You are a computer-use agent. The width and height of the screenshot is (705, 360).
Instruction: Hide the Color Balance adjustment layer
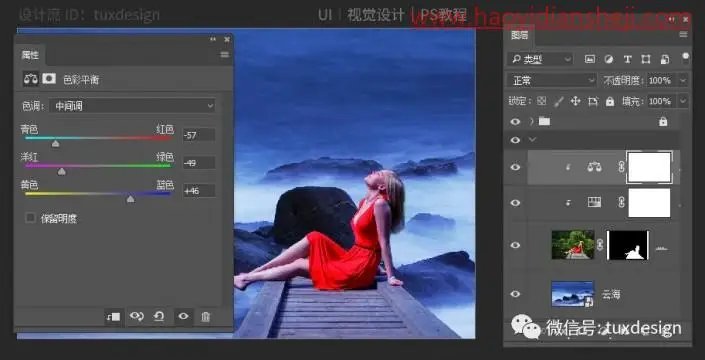[515, 167]
